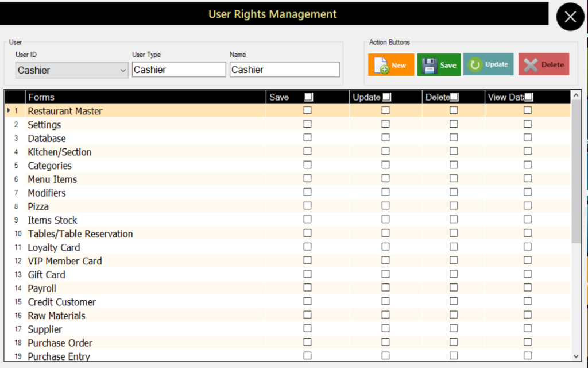Enable Delete right for Settings

tap(454, 124)
